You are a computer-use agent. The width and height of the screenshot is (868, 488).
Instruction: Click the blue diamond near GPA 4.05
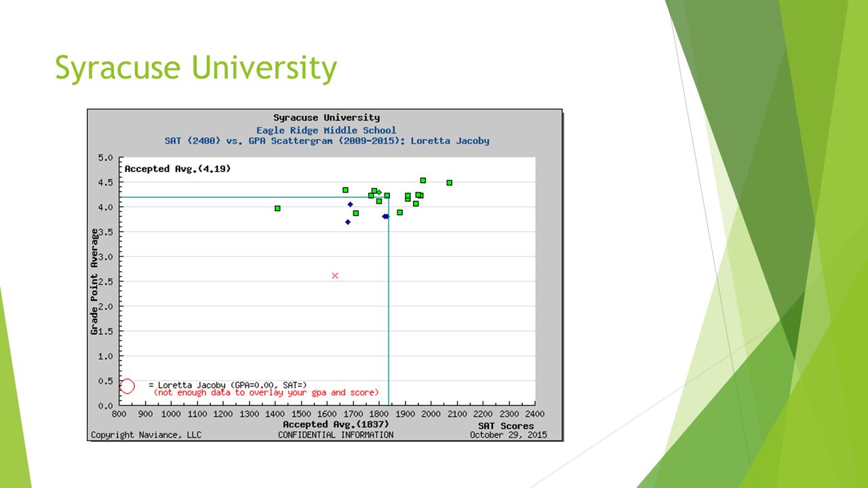coord(351,204)
